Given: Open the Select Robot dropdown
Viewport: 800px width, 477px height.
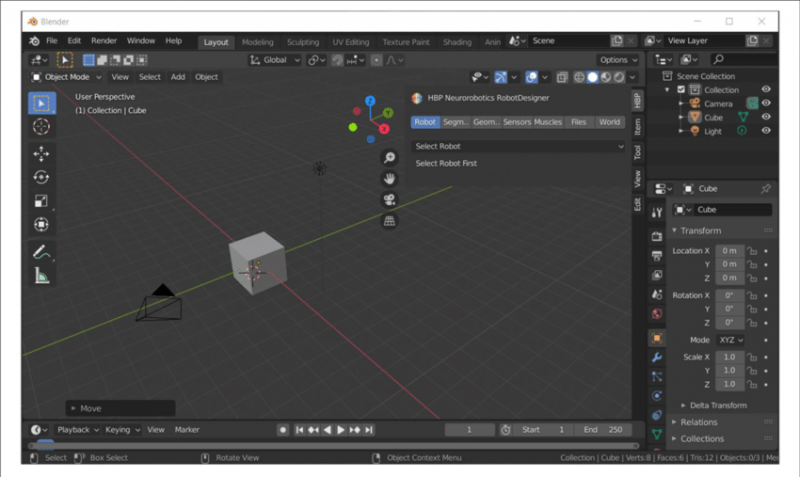Looking at the screenshot, I should (x=518, y=146).
